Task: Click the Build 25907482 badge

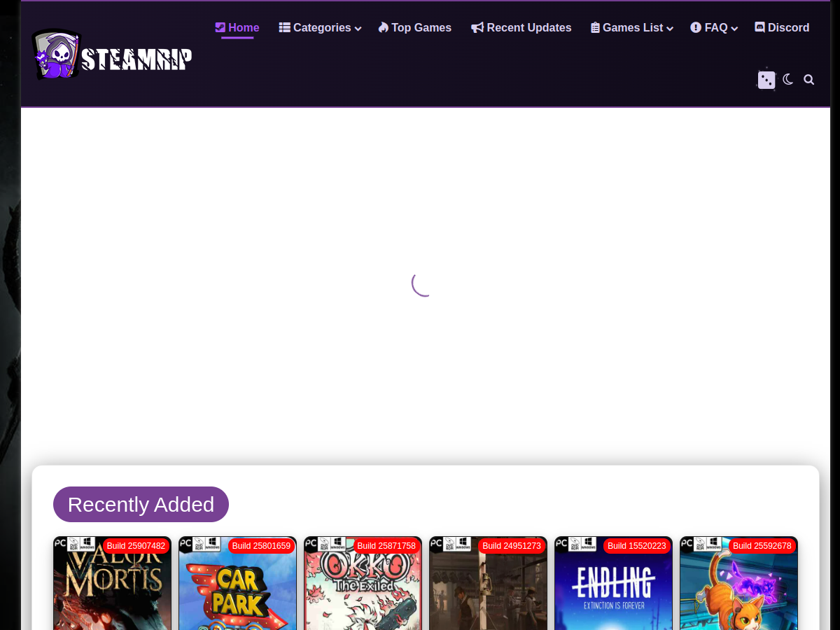Action: pyautogui.click(x=136, y=546)
